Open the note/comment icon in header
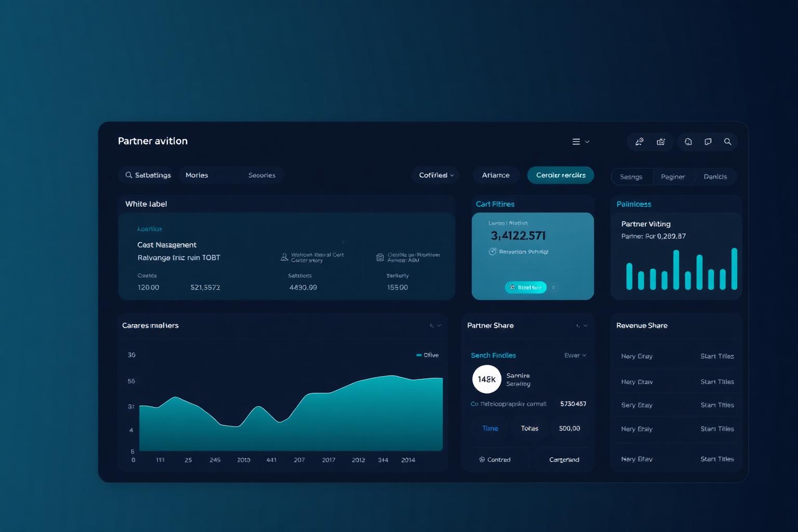 point(708,142)
